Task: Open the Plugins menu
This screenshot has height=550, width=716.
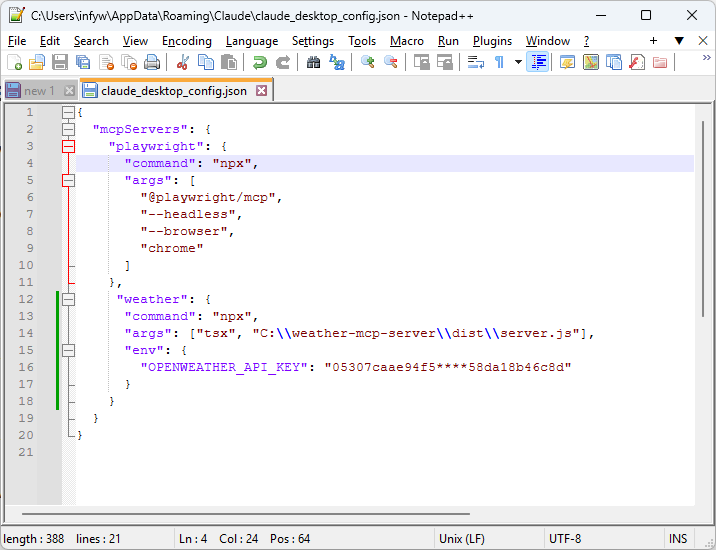Action: 492,41
